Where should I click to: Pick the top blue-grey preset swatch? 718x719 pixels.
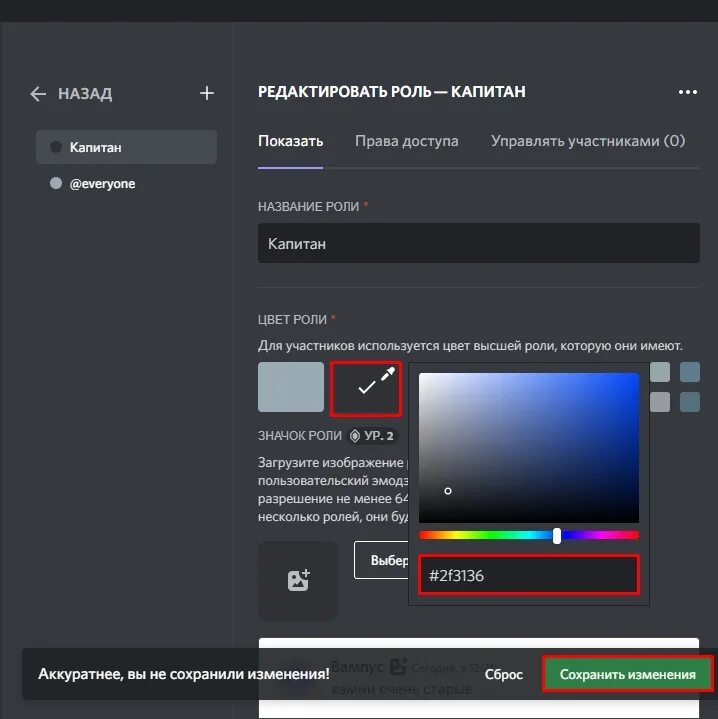[690, 372]
